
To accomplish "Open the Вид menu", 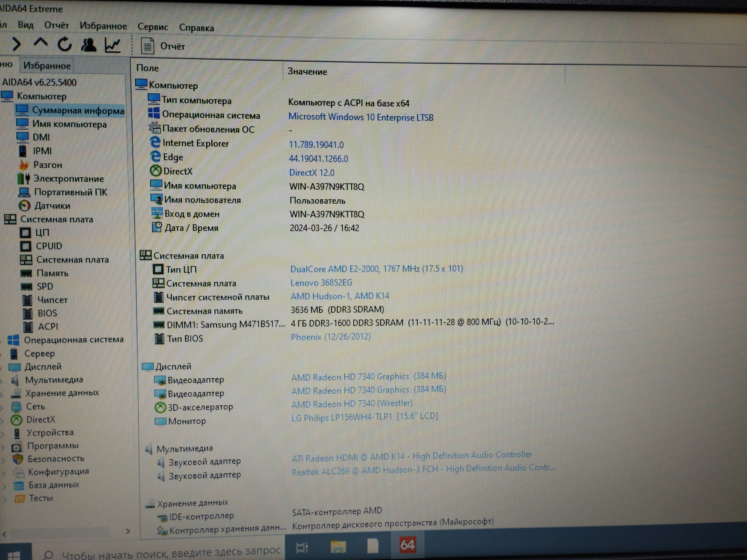I will [x=26, y=25].
